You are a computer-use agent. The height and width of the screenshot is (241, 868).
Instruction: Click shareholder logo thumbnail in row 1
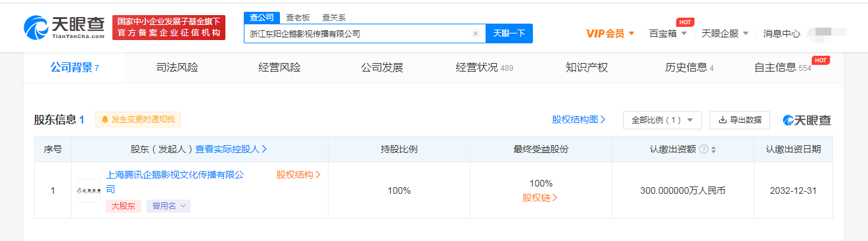89,190
